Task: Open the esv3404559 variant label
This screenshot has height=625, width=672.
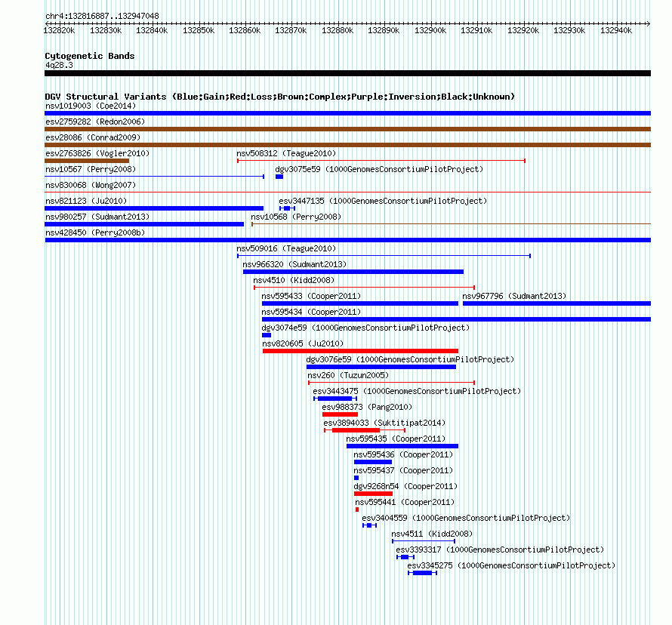Action: [466, 518]
